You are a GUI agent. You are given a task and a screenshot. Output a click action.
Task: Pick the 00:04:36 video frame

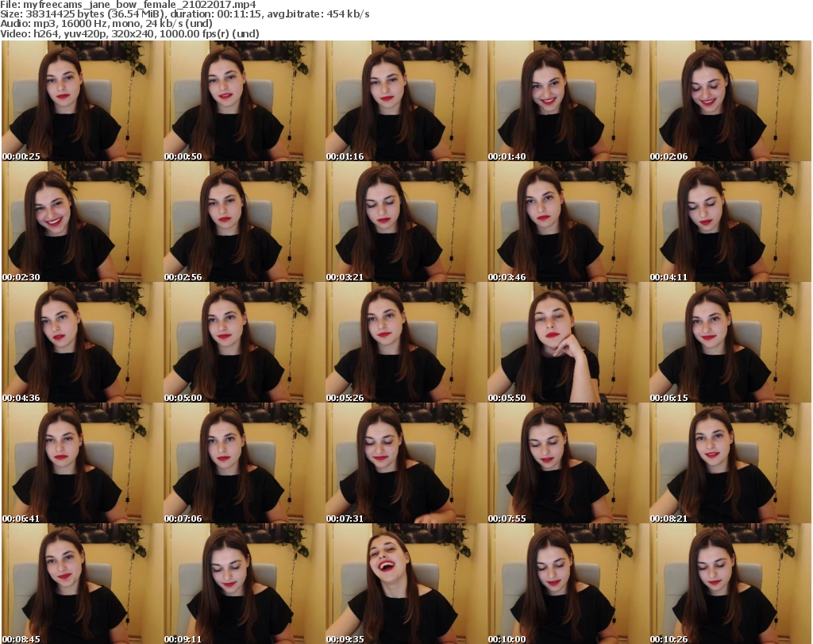pyautogui.click(x=83, y=342)
